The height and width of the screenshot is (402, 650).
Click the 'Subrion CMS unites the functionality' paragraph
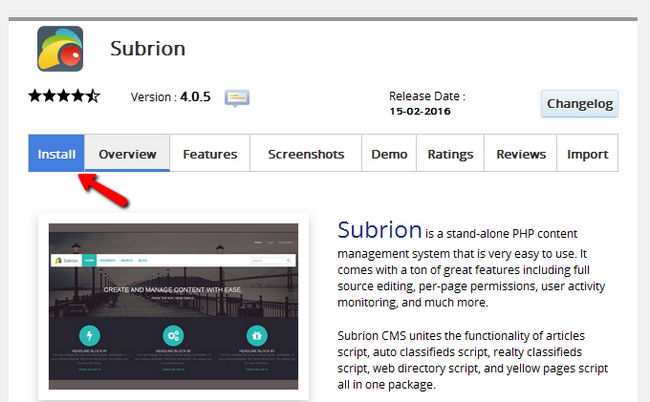(473, 360)
